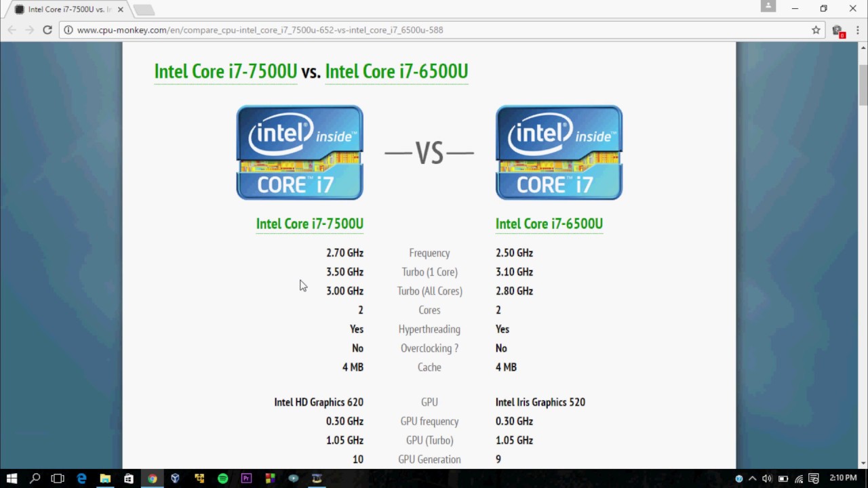Open site information icon in address bar

point(68,30)
